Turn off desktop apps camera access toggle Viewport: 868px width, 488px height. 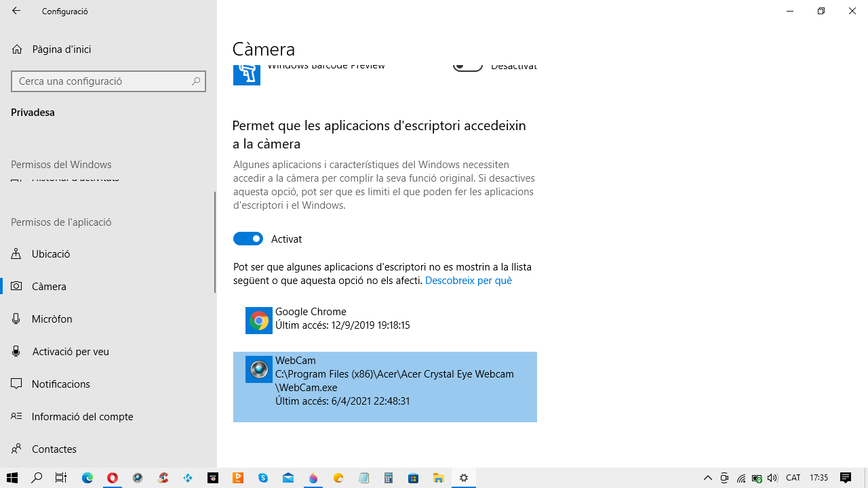[248, 239]
